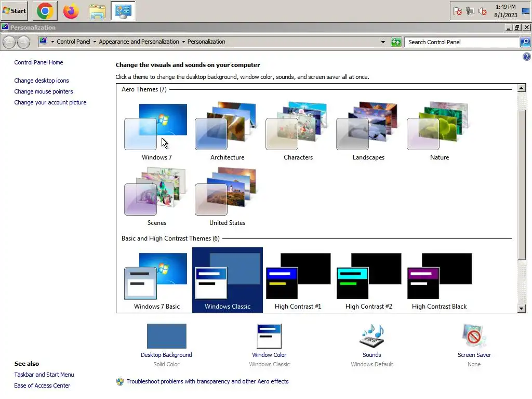This screenshot has height=399, width=532.
Task: Click the search magnifier button
Action: point(525,42)
